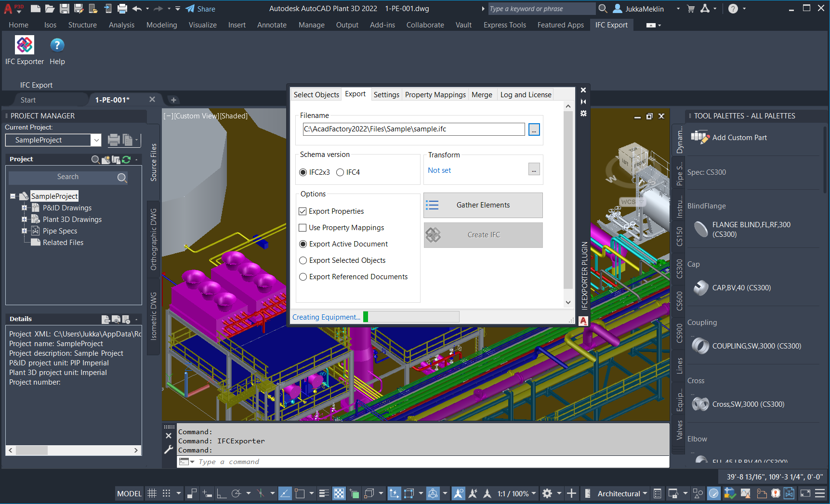Open the SampleProject current project dropdown
Image resolution: width=830 pixels, height=504 pixels.
[96, 140]
